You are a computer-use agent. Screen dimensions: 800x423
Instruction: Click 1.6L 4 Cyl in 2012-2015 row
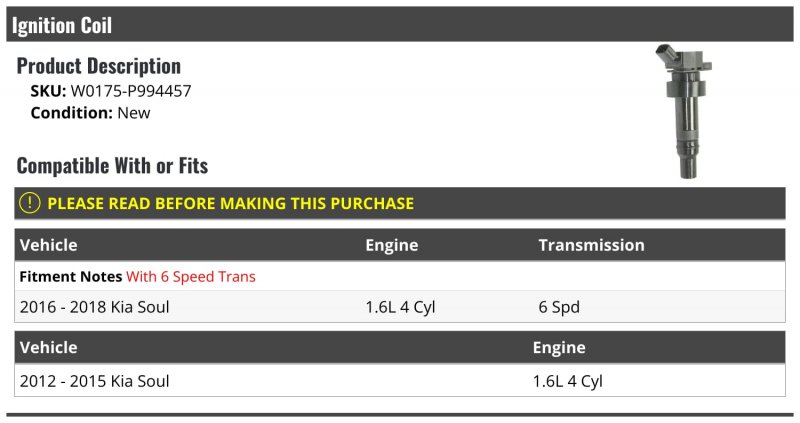567,381
